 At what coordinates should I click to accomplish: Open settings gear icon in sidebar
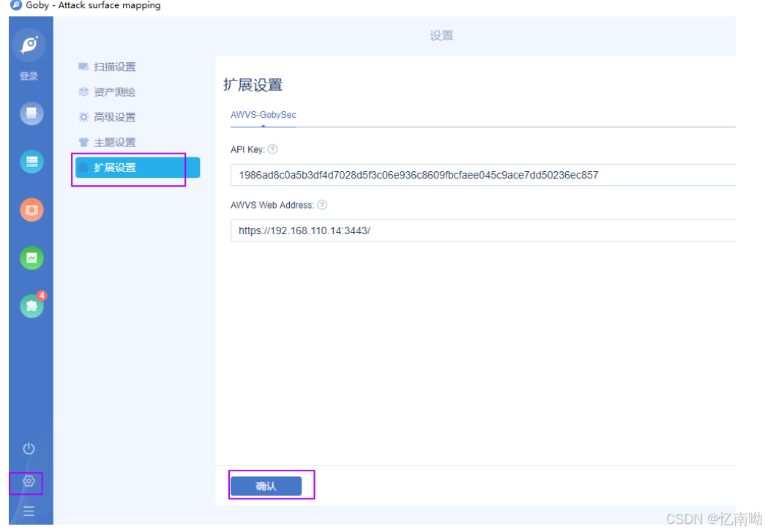pyautogui.click(x=29, y=482)
